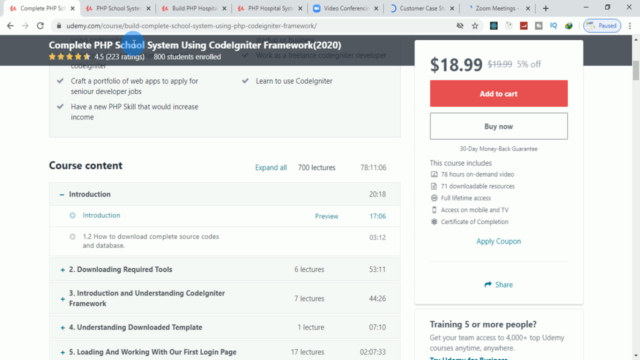Open the IQ browser extension
Screen dimensions: 640x360
click(553, 26)
